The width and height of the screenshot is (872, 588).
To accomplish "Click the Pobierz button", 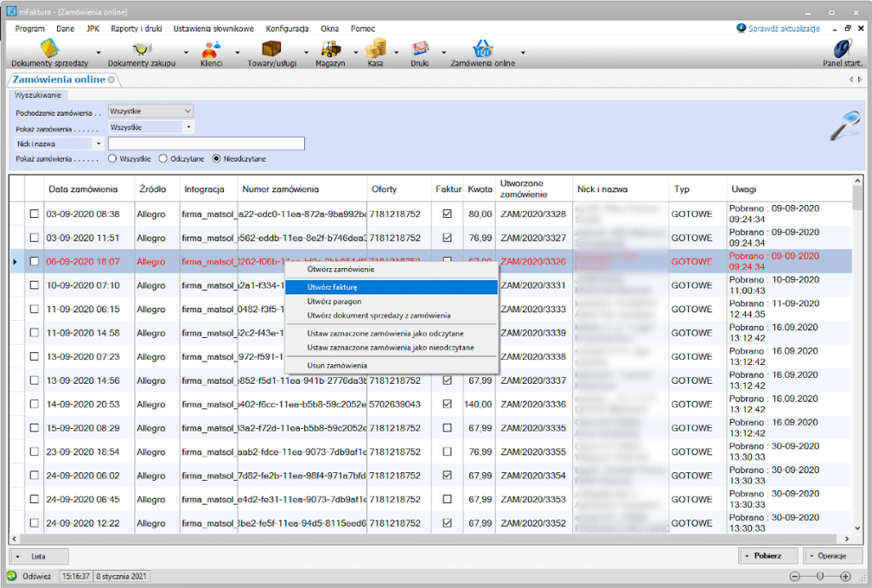I will pos(767,556).
